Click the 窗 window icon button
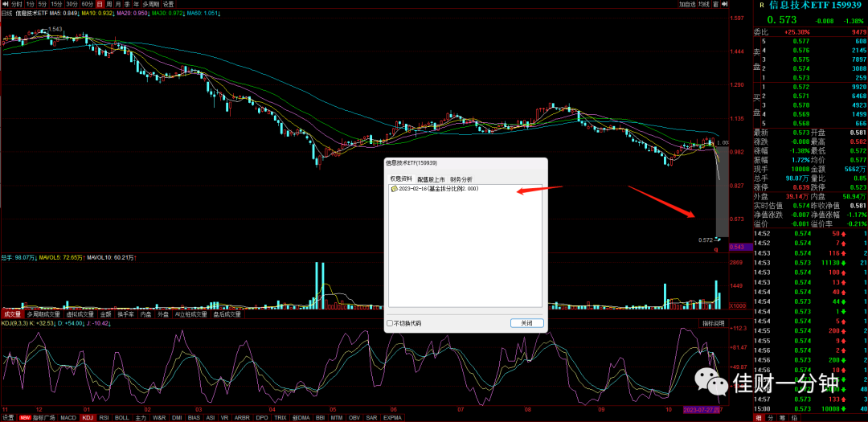 tap(716, 4)
